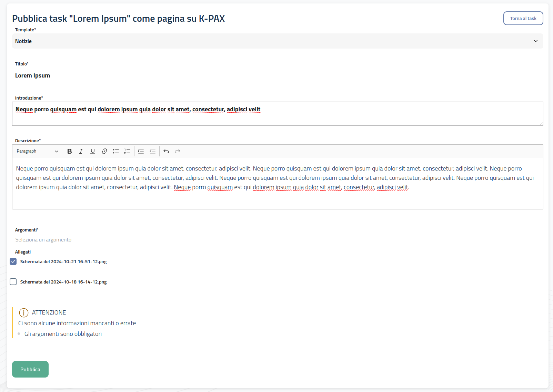Viewport: 553px width, 392px height.
Task: Open the Argomenti selector
Action: pos(43,240)
